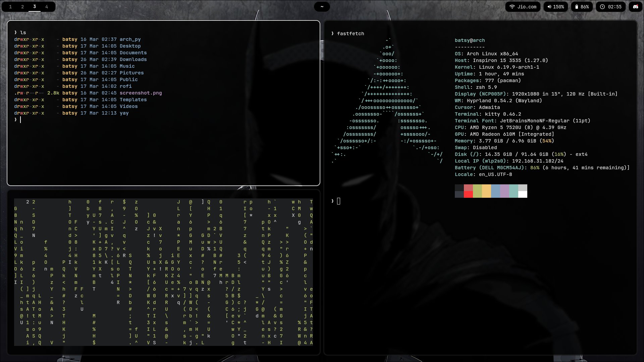644x362 pixels.
Task: Click the red notification badge on Discord icon
Action: [x=637, y=5]
